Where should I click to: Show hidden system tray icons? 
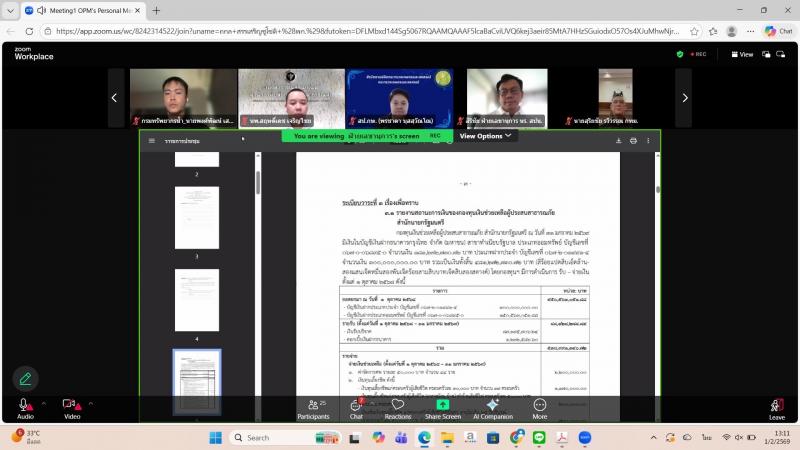653,437
